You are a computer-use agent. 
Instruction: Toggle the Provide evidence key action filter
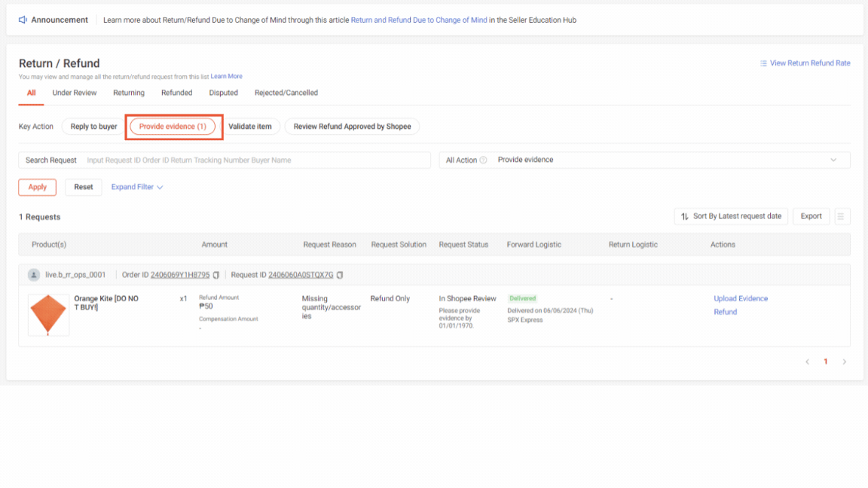173,126
